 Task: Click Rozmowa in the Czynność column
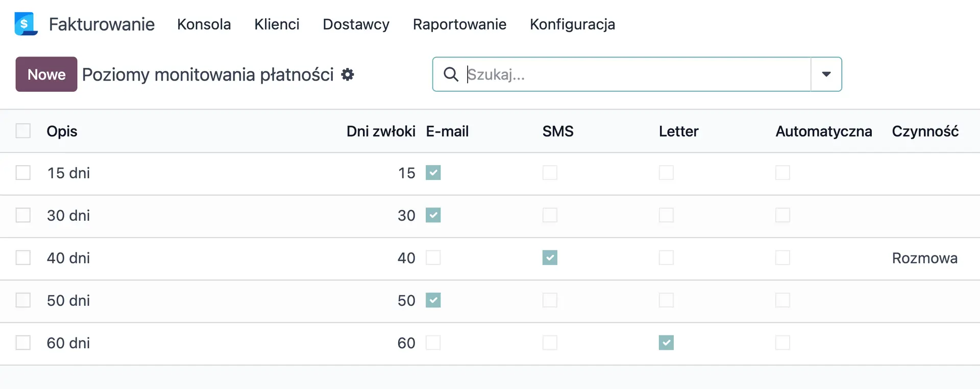[x=925, y=258]
